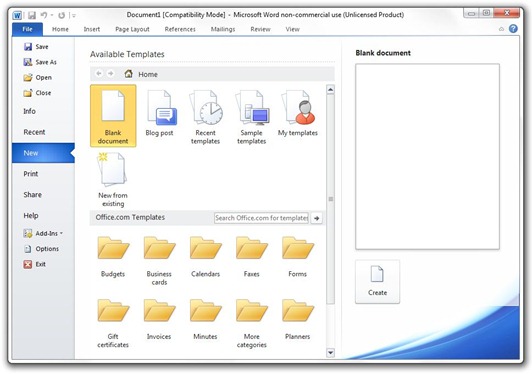Switch to the Page Layout tab
The width and height of the screenshot is (532, 374).
pyautogui.click(x=132, y=29)
